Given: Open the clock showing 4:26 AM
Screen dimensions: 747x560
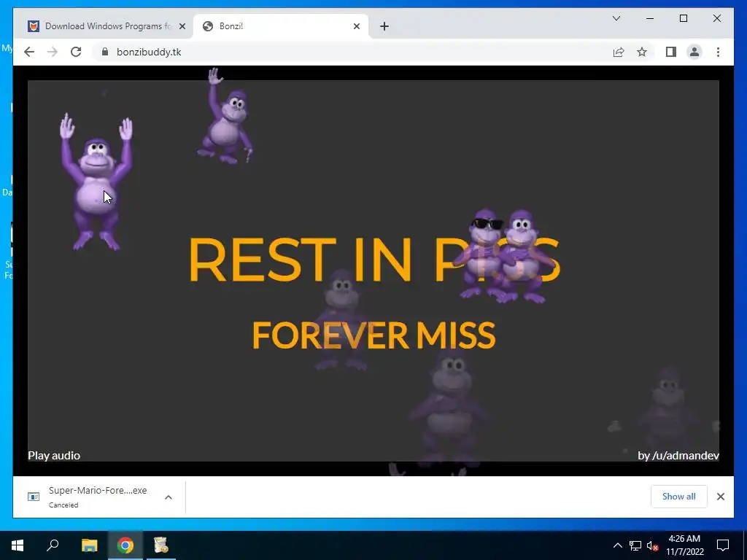Looking at the screenshot, I should point(684,545).
